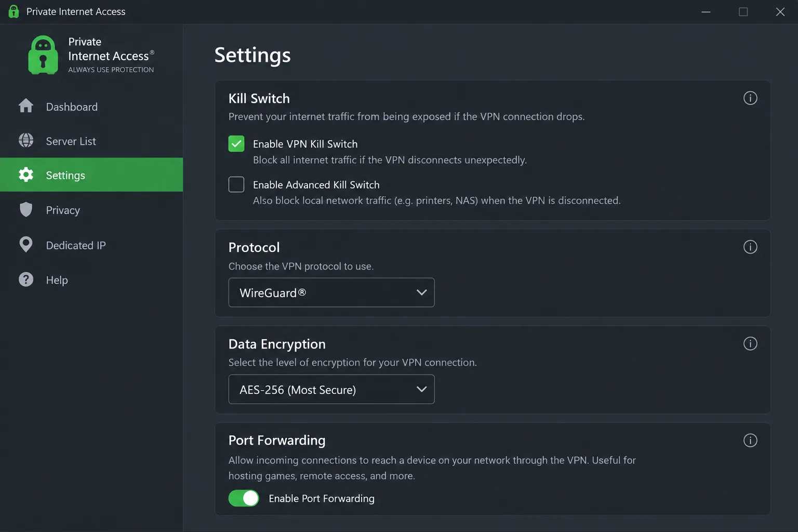Click 'Choose the VPN protocol to use.' text
This screenshot has width=798, height=532.
tap(301, 266)
